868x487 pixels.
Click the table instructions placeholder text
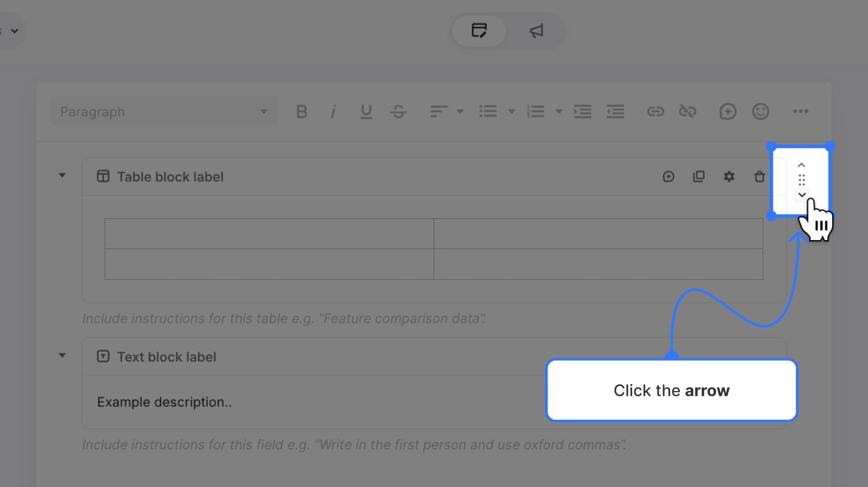[x=284, y=319]
